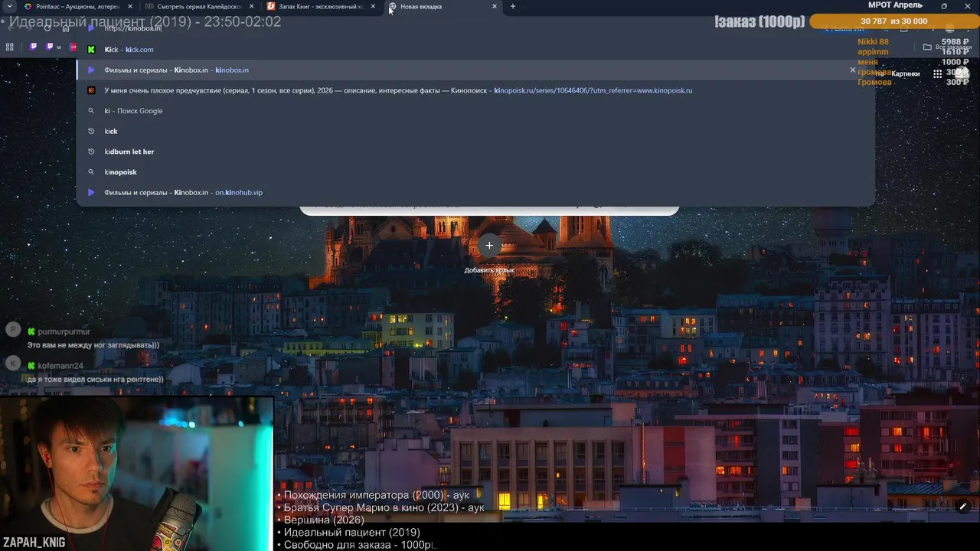Open the Все закладки bookmarks folder

(x=948, y=47)
